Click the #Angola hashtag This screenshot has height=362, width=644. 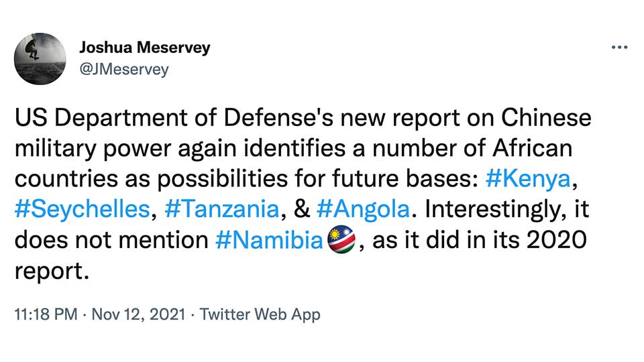pyautogui.click(x=363, y=210)
